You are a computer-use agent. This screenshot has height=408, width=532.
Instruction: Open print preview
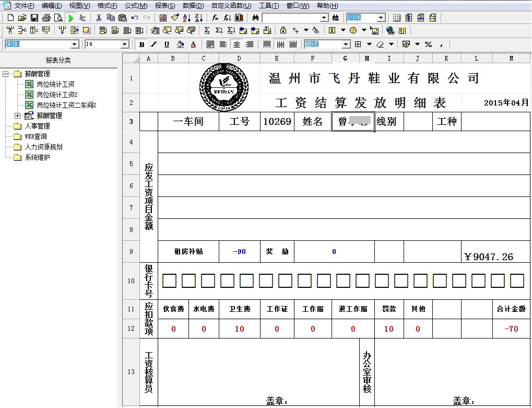click(58, 18)
